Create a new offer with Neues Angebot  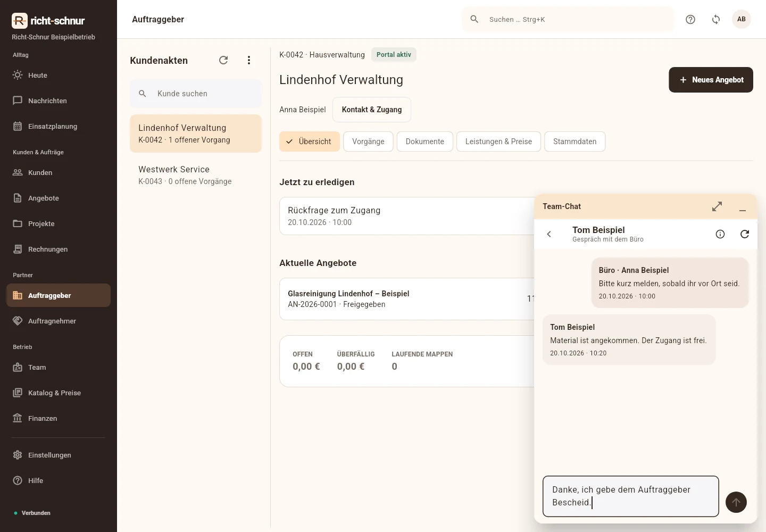(x=711, y=80)
